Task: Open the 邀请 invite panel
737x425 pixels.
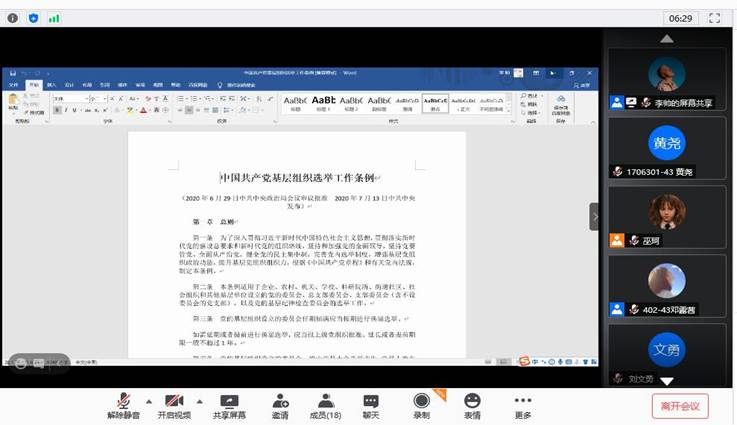Action: point(280,403)
